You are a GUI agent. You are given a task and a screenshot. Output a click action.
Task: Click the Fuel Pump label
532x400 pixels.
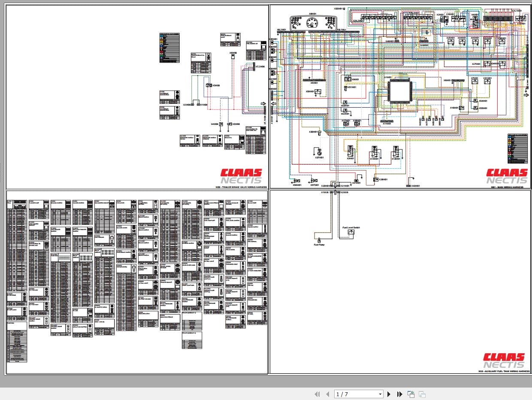point(319,245)
